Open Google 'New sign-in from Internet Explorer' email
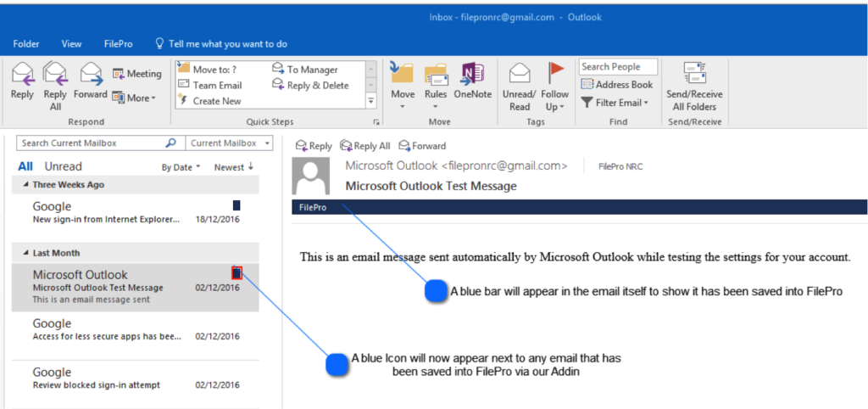Viewport: 868px width, 409px height. (x=135, y=218)
